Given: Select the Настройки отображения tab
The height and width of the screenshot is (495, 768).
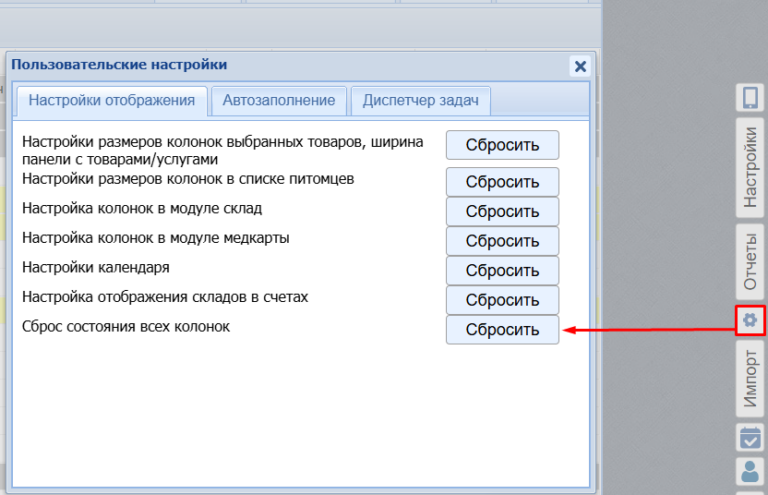Looking at the screenshot, I should pos(111,101).
